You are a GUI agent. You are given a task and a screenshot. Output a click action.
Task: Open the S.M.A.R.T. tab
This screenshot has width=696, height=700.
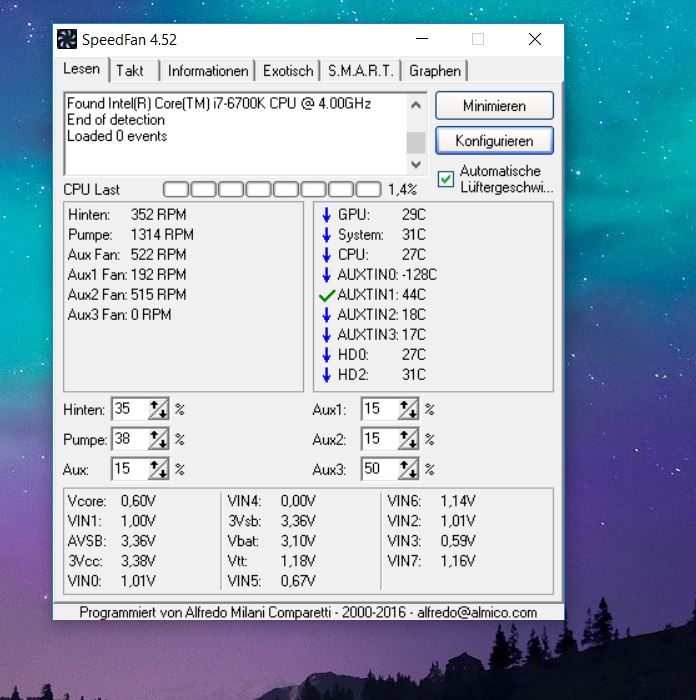coord(361,71)
